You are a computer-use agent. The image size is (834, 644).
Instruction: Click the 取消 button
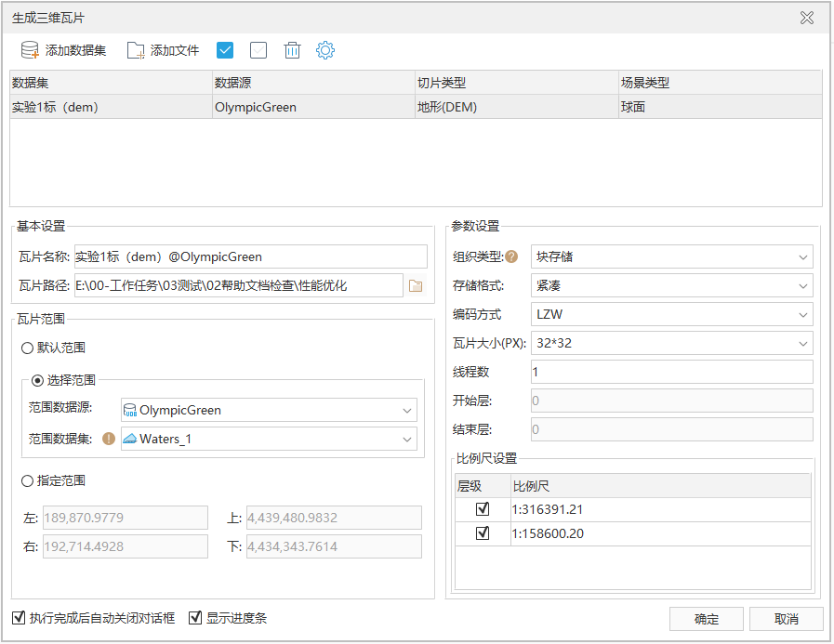[x=786, y=619]
